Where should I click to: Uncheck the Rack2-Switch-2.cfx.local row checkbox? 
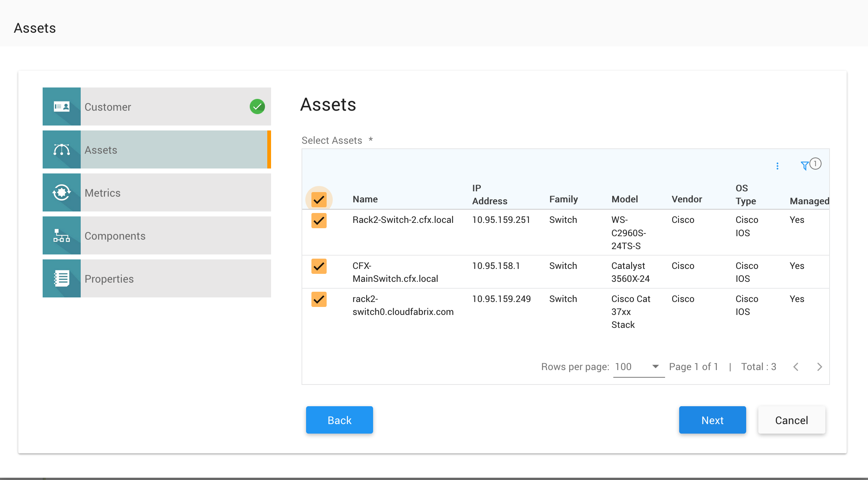click(x=319, y=220)
